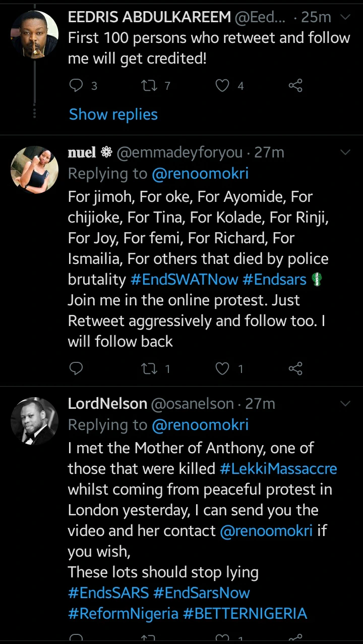Retweet Eedris Abdulkareem's tweet
The width and height of the screenshot is (363, 644).
pyautogui.click(x=149, y=86)
